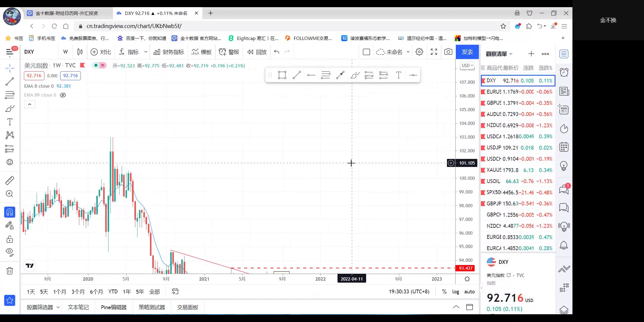Open the USD currency dropdown
This screenshot has width=644, height=322.
(467, 65)
